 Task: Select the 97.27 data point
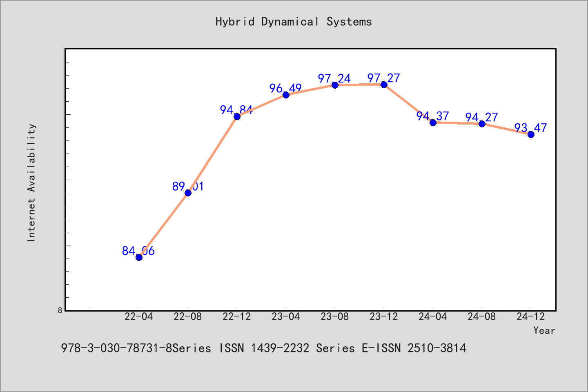pyautogui.click(x=384, y=85)
